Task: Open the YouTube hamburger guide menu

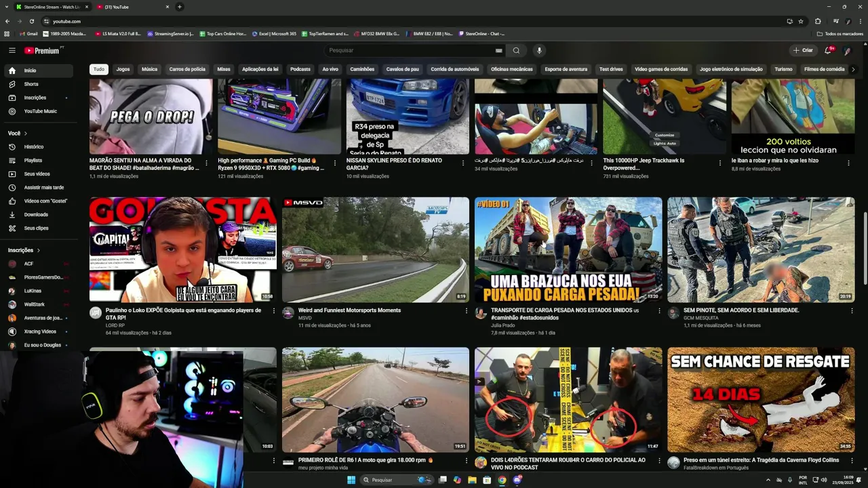Action: coord(12,50)
